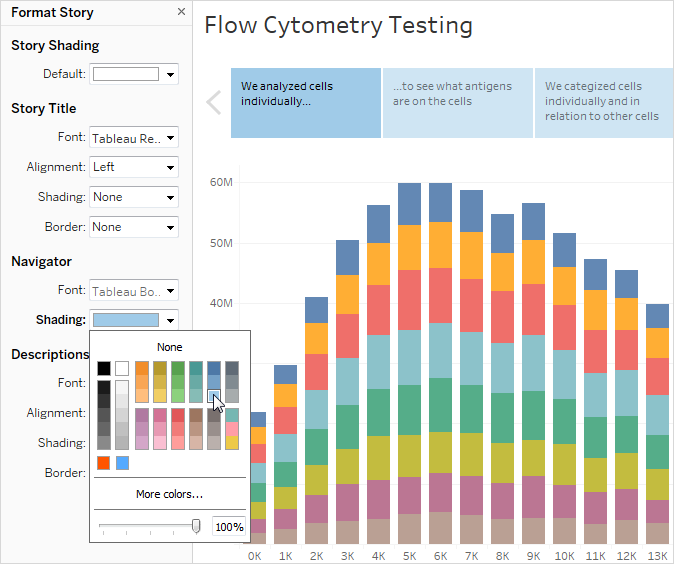Viewport: 674px width, 564px height.
Task: Click the 'Story Title' section heading
Action: (43, 108)
